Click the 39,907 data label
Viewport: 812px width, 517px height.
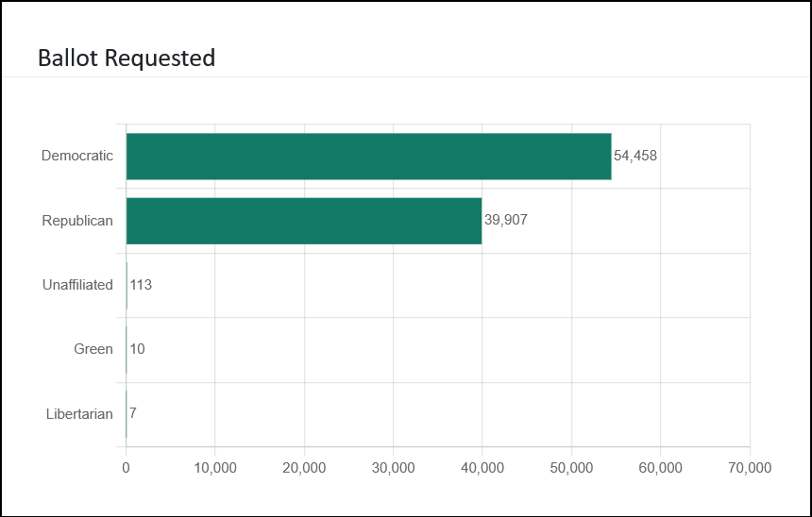point(505,221)
